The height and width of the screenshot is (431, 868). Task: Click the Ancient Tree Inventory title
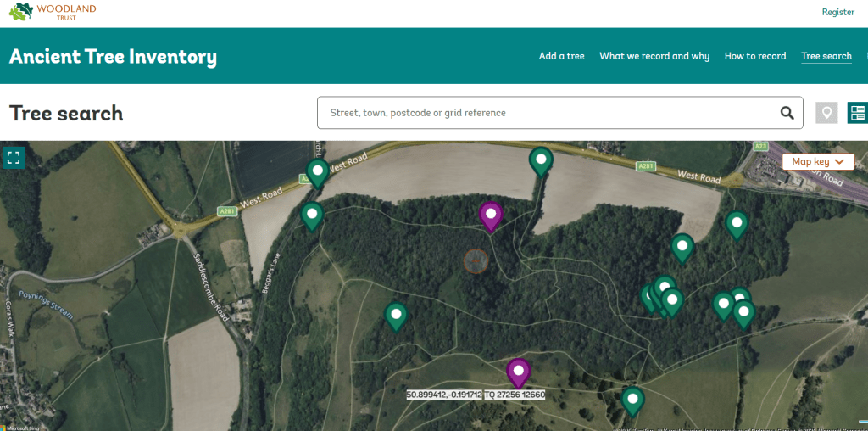[113, 57]
